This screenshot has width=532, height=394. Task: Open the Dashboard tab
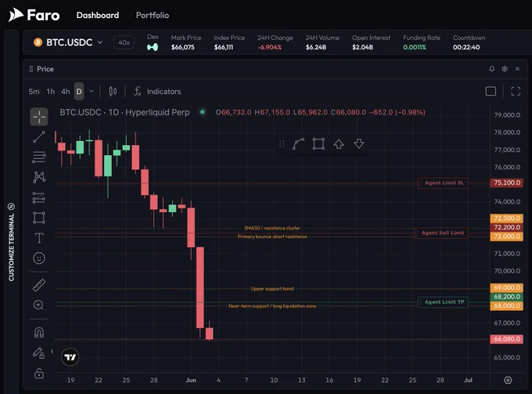coord(98,16)
